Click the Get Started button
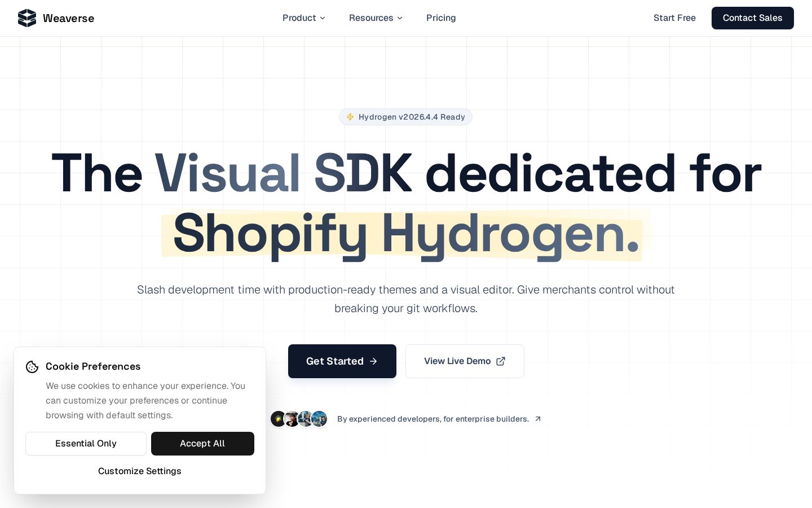Screen dimensions: 812x508 coord(342,361)
